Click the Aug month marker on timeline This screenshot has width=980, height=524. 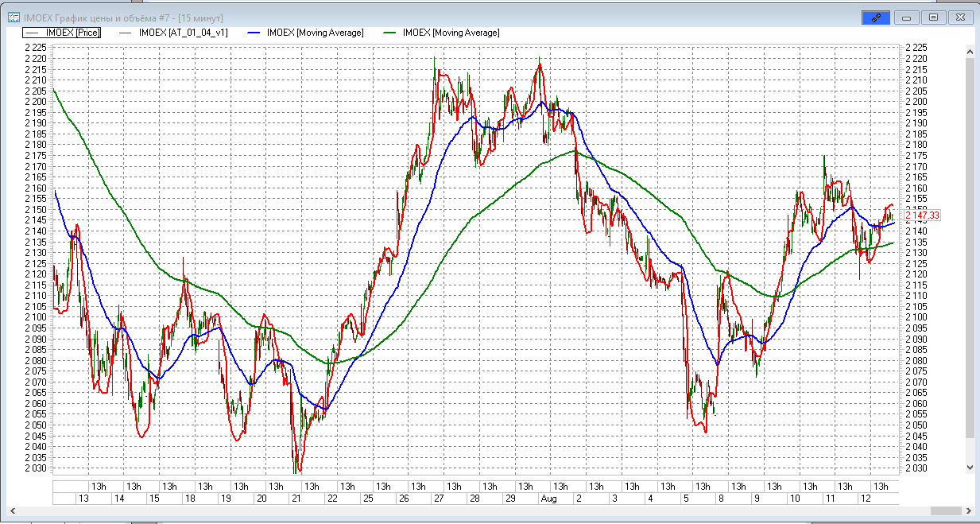coord(548,499)
